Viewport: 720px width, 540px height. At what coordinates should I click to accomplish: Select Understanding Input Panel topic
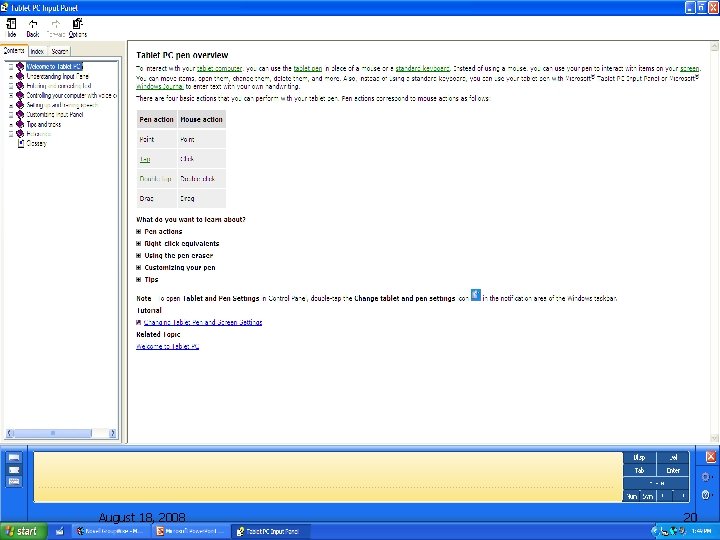click(x=57, y=76)
